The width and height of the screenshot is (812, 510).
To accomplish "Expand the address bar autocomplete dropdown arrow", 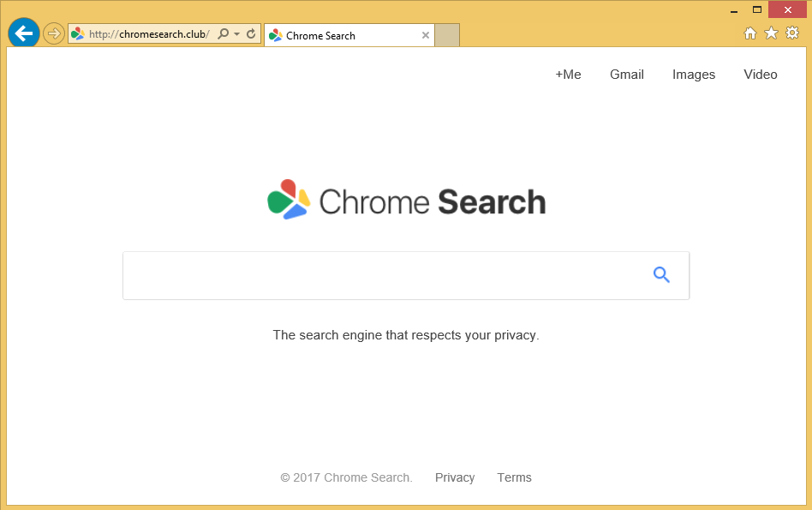I will (x=236, y=34).
